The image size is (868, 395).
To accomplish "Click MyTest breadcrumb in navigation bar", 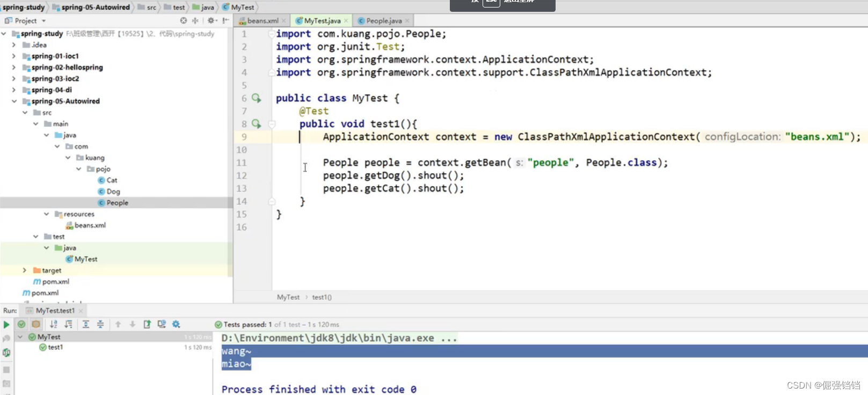I will pyautogui.click(x=238, y=7).
